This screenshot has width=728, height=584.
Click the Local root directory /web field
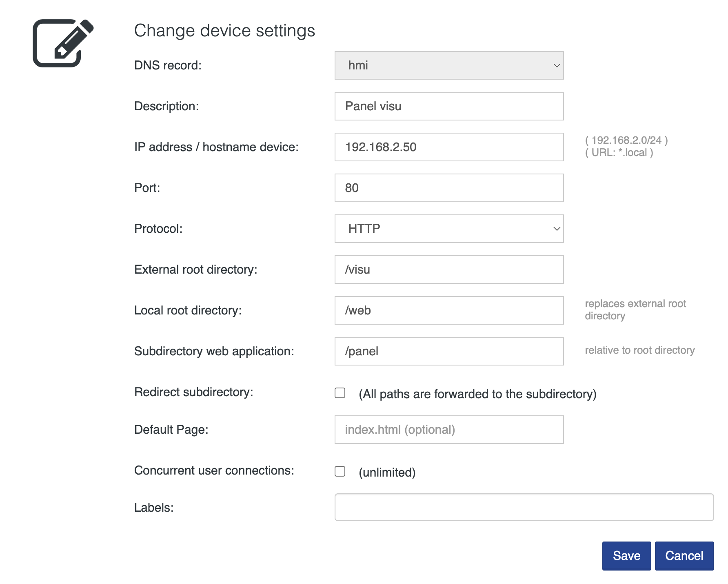tap(449, 310)
